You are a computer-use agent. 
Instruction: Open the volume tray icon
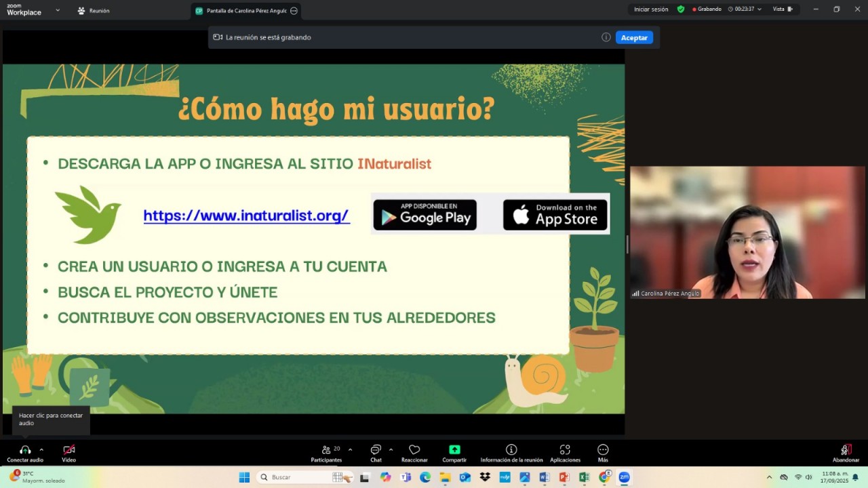(x=808, y=477)
